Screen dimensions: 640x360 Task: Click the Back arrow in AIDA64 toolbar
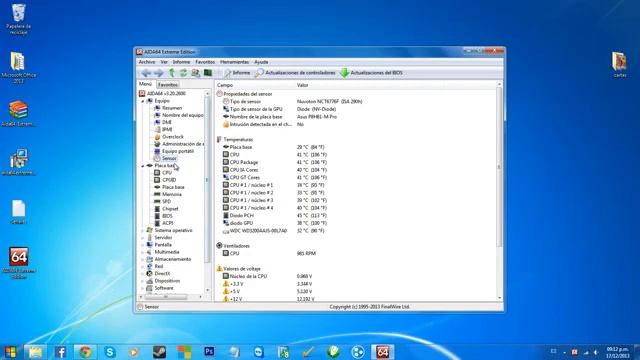click(x=146, y=73)
